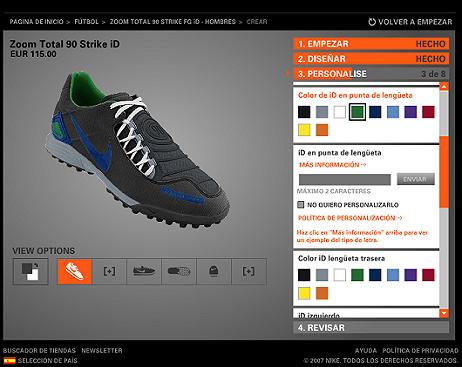The image size is (462, 367).
Task: Choose white for rear tongue iD color
Action: coord(340,275)
